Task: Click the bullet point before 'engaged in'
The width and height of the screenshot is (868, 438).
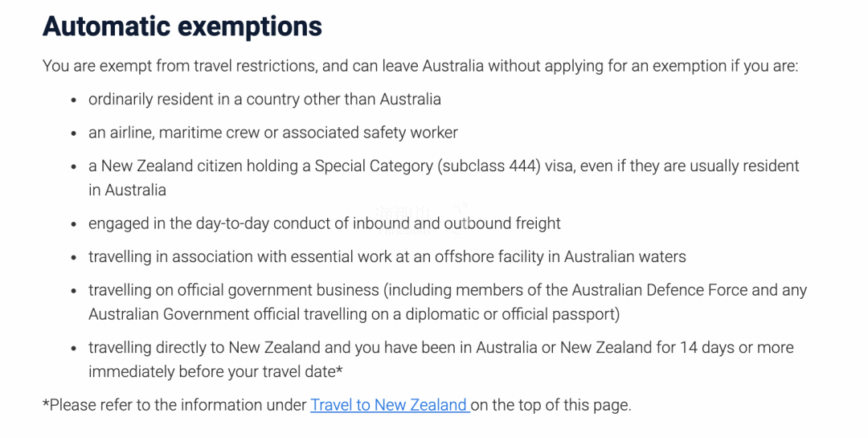Action: 73,224
